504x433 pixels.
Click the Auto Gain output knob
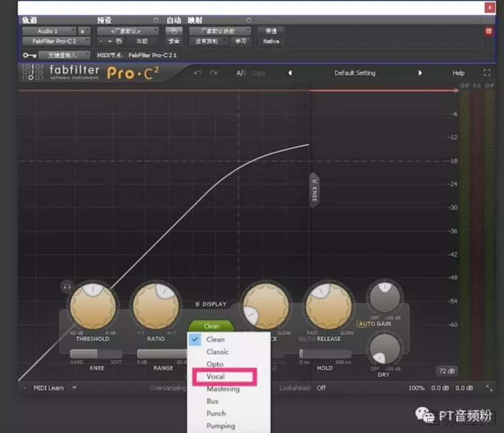point(385,297)
